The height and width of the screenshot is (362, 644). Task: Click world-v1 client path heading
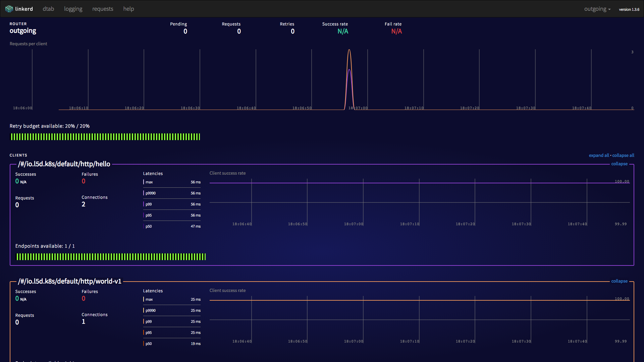pyautogui.click(x=70, y=281)
